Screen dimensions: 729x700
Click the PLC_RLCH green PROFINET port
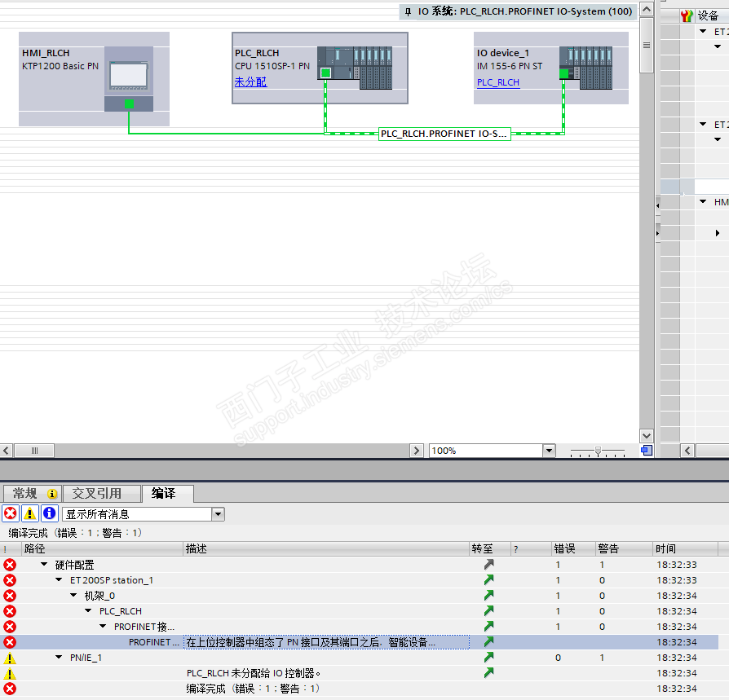325,73
